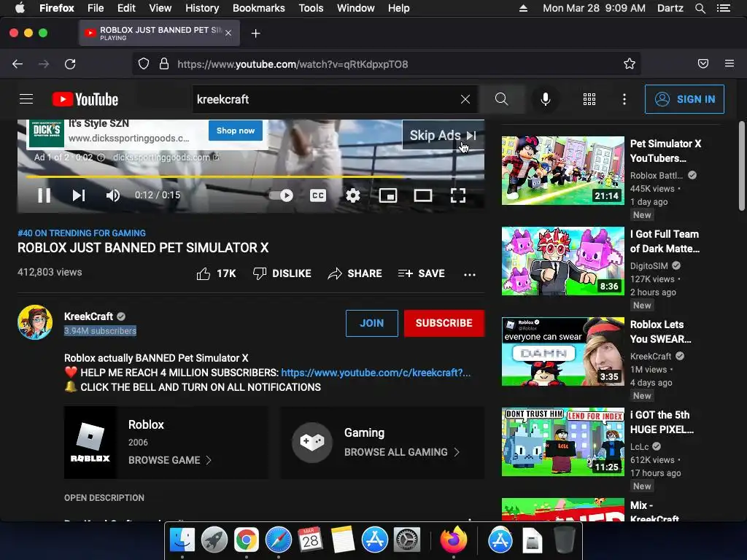Go to YouTube home logo
Image resolution: width=747 pixels, height=560 pixels.
point(85,99)
